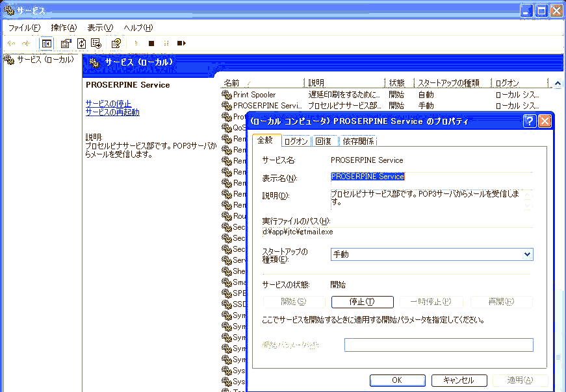Open the 操作(A) menu

64,28
